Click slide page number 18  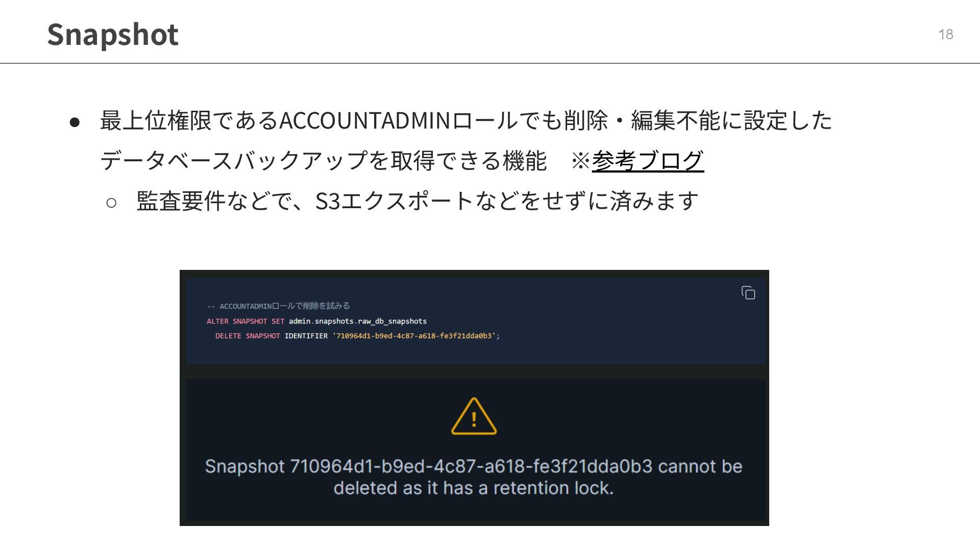tap(945, 34)
